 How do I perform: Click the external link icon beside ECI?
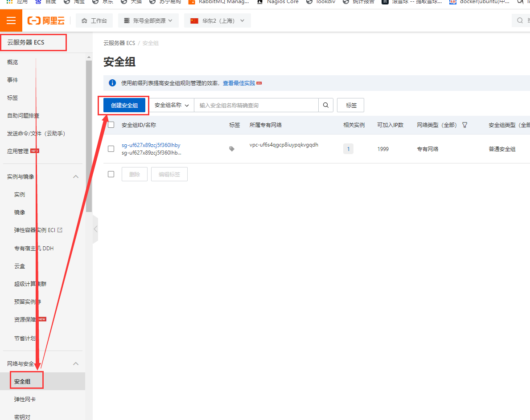(x=60, y=230)
